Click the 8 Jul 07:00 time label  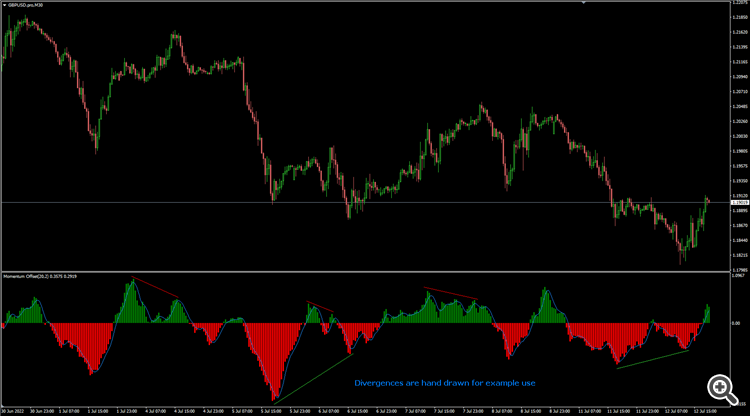pos(502,411)
